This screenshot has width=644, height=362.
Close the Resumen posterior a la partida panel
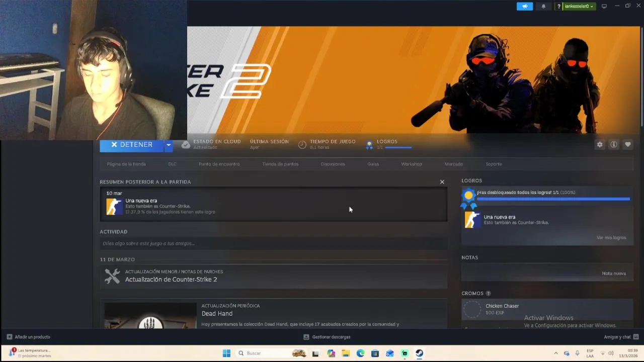click(442, 182)
